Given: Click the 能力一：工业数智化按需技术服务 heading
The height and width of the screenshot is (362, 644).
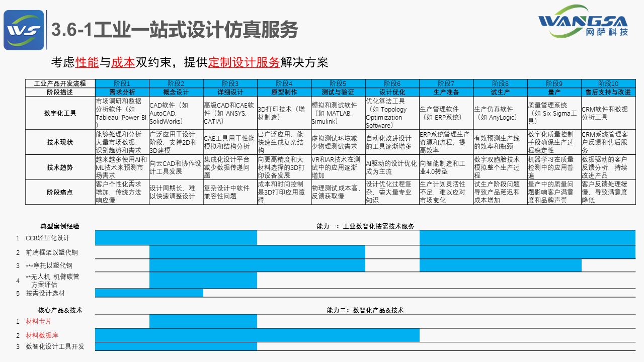Looking at the screenshot, I should point(365,226).
